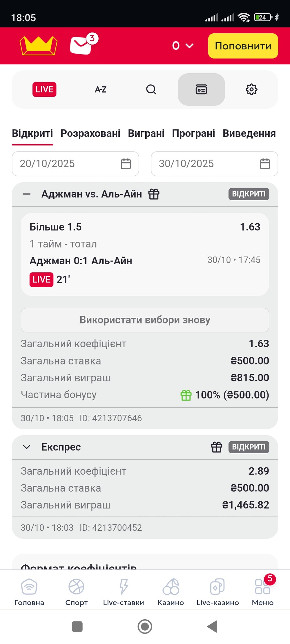The height and width of the screenshot is (644, 290).
Task: Tap the LIVE events icon
Action: [44, 89]
